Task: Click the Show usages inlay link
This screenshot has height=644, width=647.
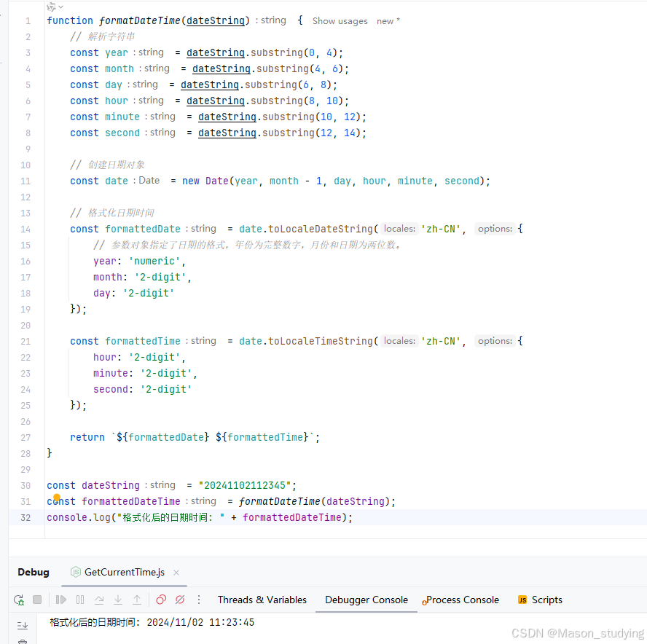Action: tap(340, 21)
